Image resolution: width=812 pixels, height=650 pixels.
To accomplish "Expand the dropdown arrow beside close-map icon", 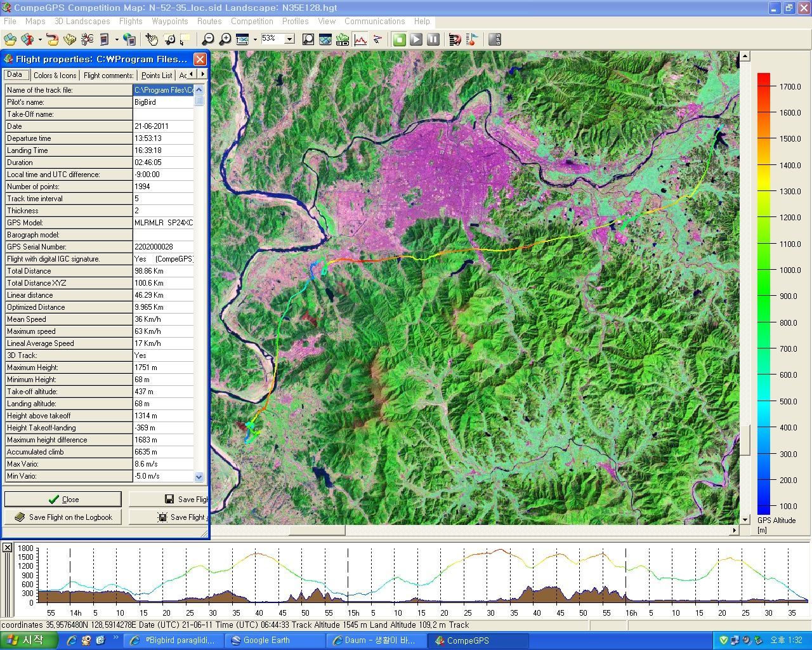I will pos(39,39).
